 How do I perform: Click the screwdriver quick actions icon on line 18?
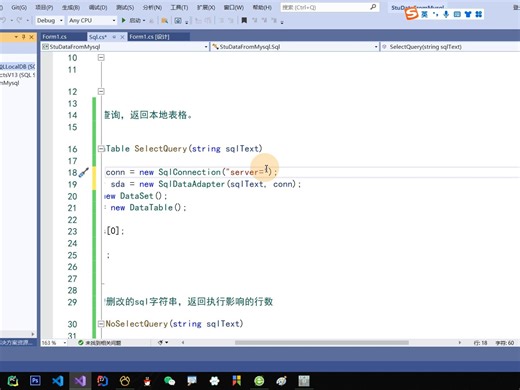pos(84,172)
